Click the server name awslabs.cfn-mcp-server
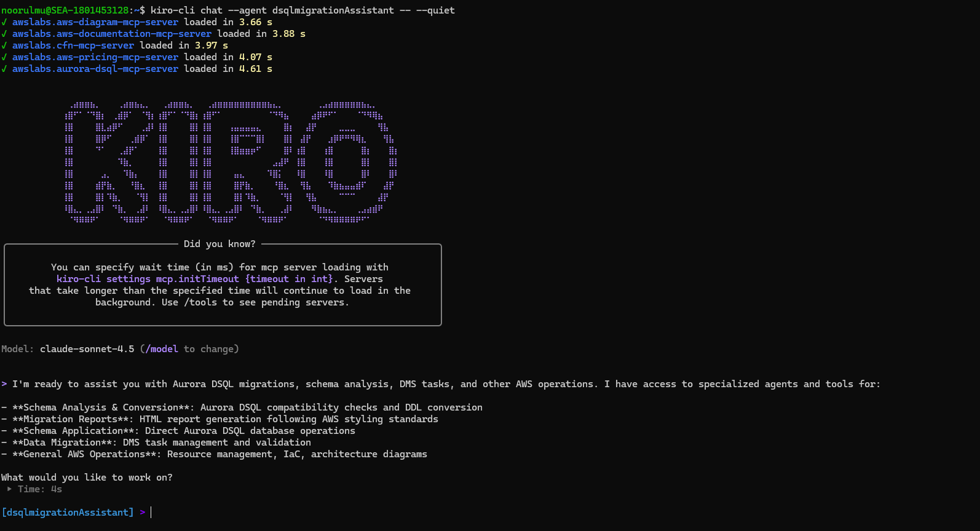 click(73, 45)
